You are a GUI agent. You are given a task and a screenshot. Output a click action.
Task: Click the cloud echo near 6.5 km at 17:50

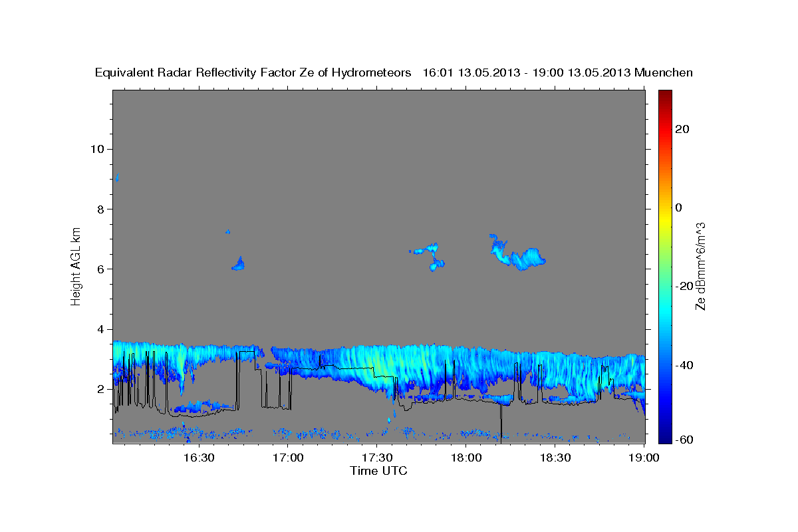click(430, 257)
